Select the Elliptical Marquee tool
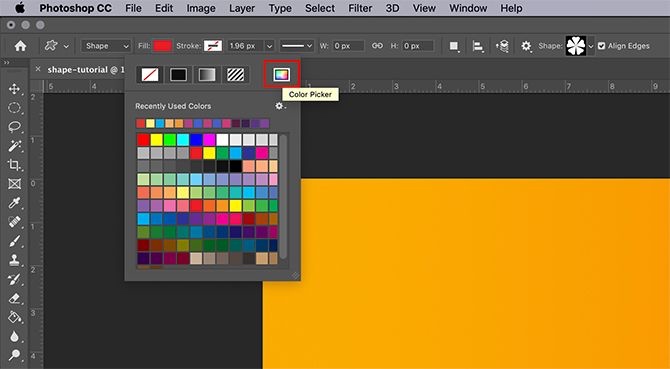Image resolution: width=670 pixels, height=369 pixels. (14, 108)
